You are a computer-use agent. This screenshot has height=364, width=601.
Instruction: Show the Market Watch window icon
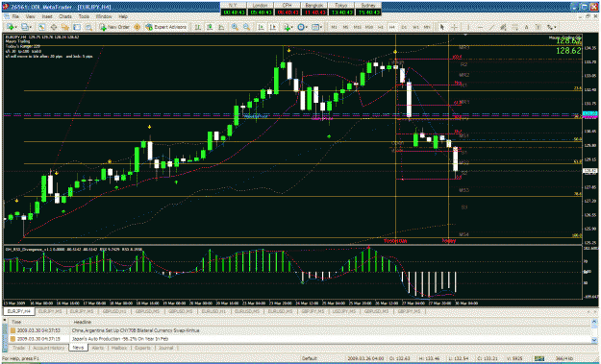tap(41, 27)
